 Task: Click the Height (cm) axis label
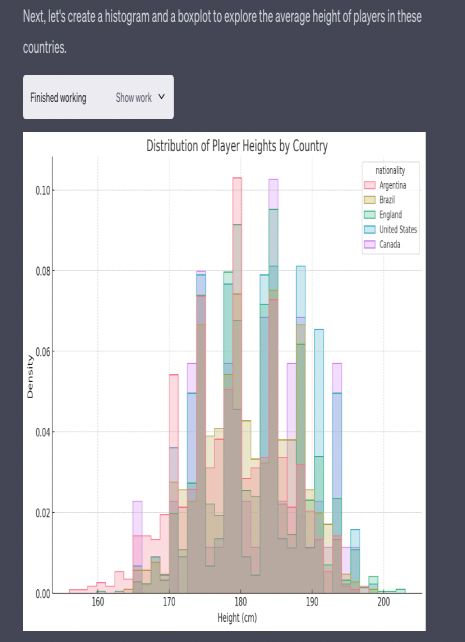(237, 617)
